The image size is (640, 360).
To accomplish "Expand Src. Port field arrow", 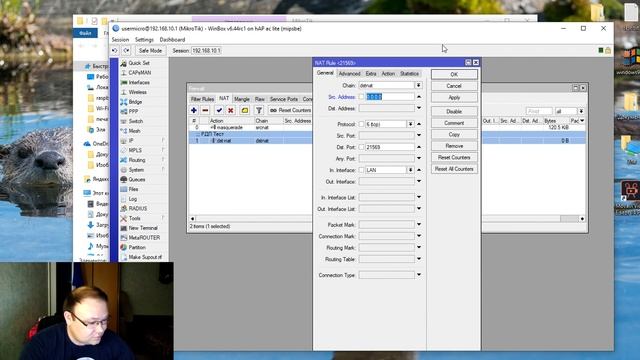I will (x=419, y=135).
